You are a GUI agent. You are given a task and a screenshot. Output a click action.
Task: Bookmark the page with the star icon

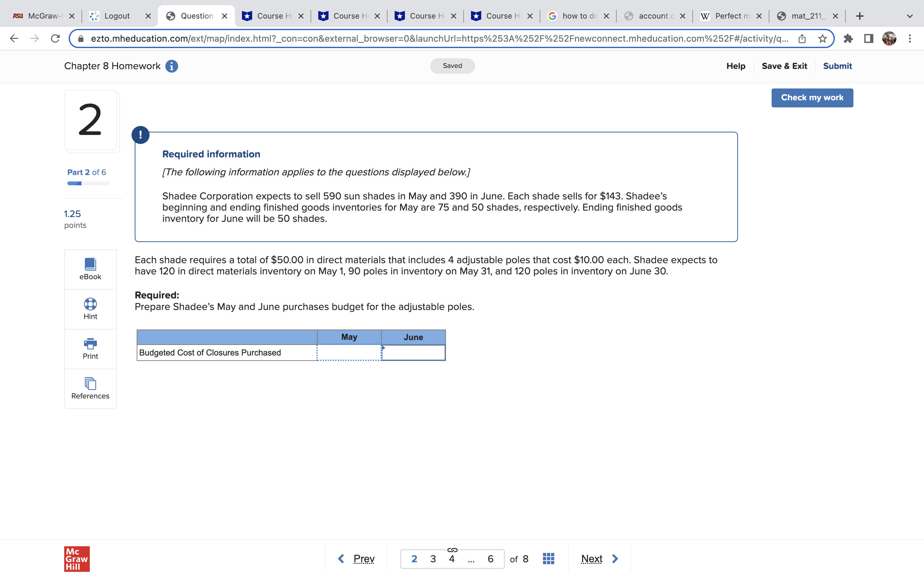click(822, 38)
